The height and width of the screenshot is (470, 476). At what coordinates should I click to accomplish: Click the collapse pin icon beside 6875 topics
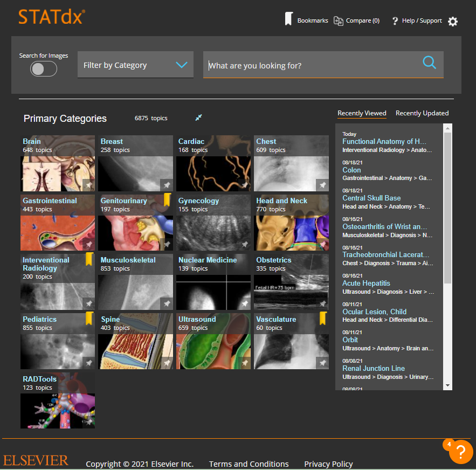198,118
